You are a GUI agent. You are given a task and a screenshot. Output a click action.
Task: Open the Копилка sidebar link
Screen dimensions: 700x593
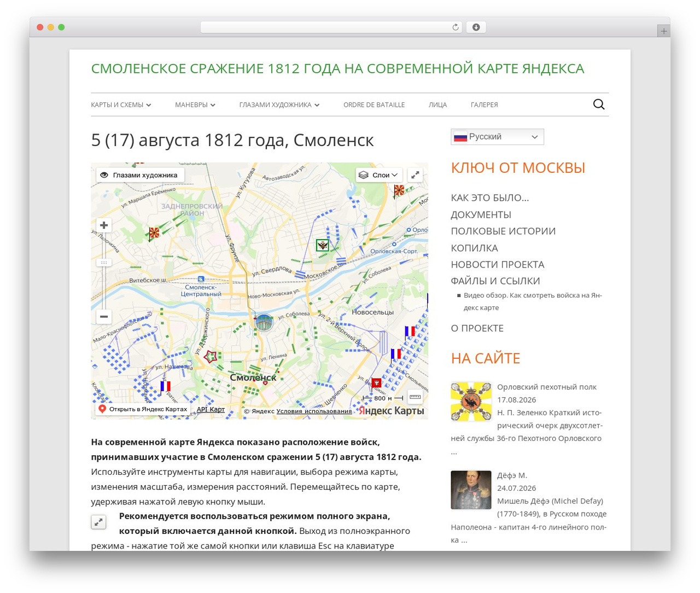(474, 248)
